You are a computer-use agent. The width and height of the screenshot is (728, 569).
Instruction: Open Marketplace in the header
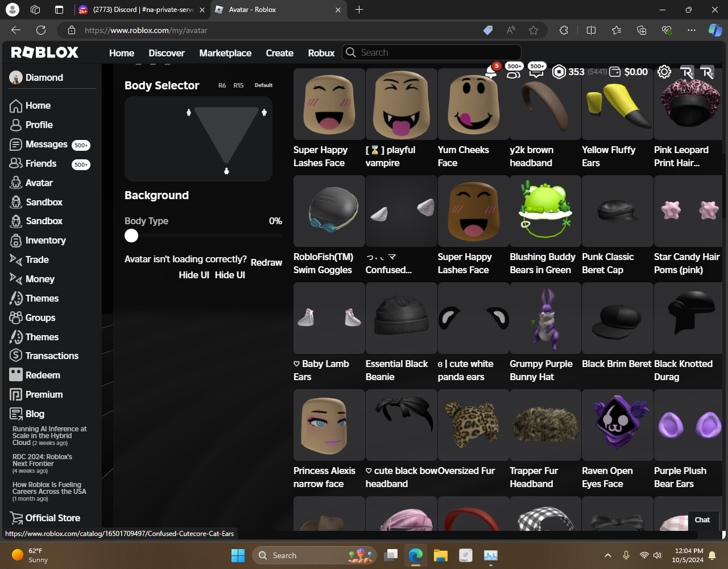tap(225, 53)
